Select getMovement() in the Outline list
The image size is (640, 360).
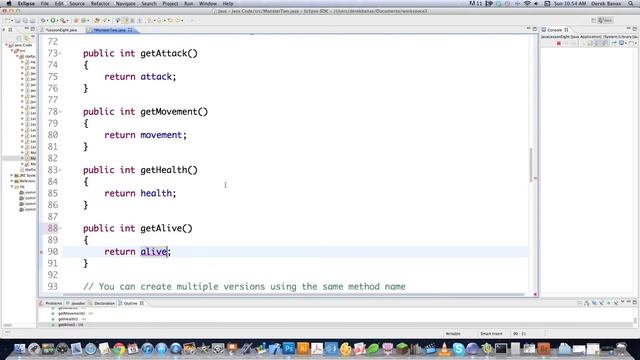point(71,313)
